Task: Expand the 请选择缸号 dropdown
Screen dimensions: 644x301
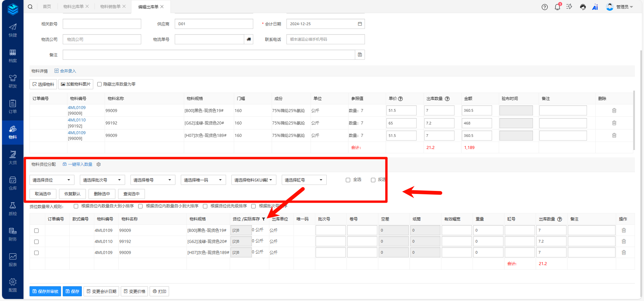Action: (x=304, y=180)
